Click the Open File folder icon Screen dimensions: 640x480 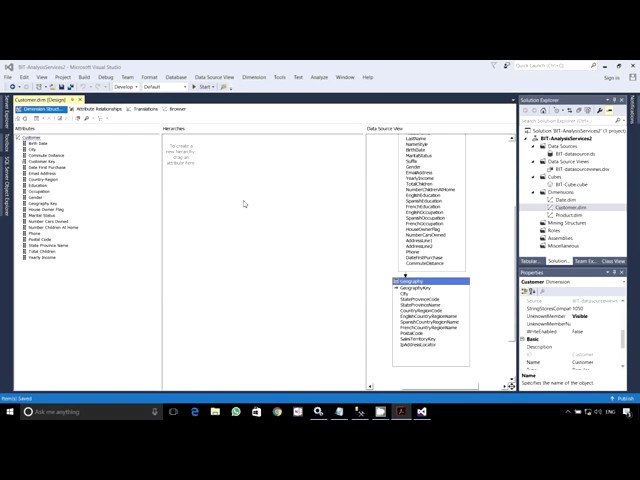tap(52, 87)
